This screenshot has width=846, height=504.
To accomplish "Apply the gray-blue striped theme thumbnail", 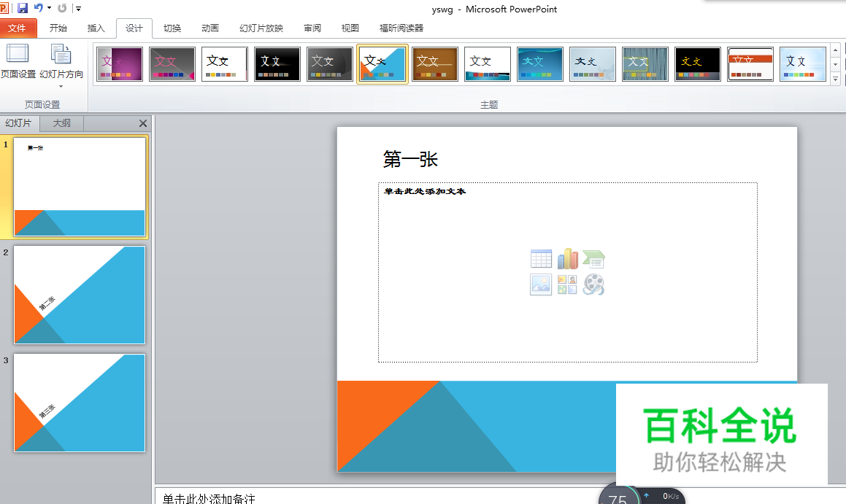I will [645, 64].
